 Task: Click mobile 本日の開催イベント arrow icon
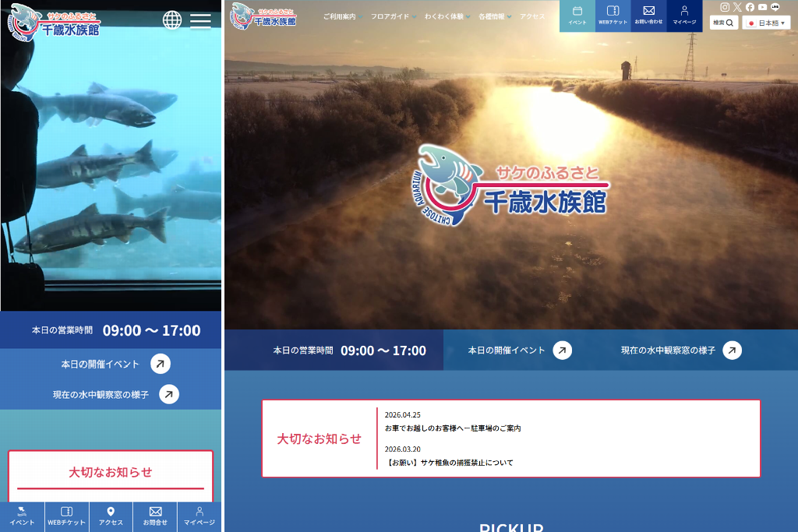[161, 365]
